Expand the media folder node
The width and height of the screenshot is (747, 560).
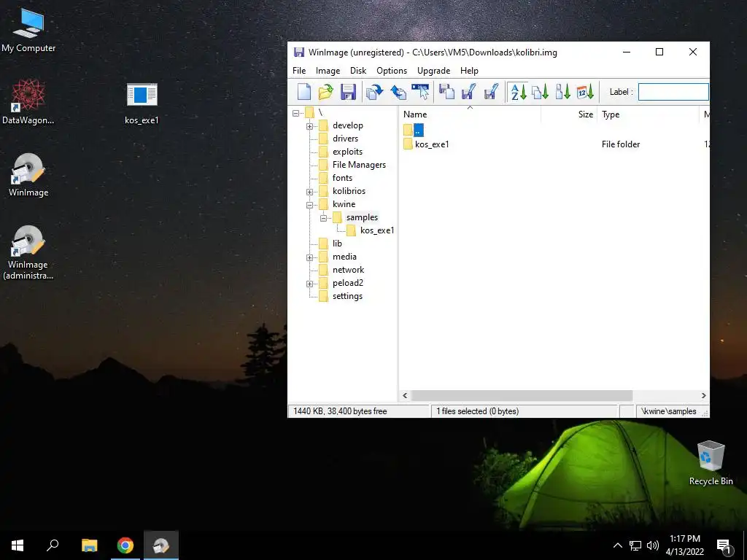[x=309, y=257]
